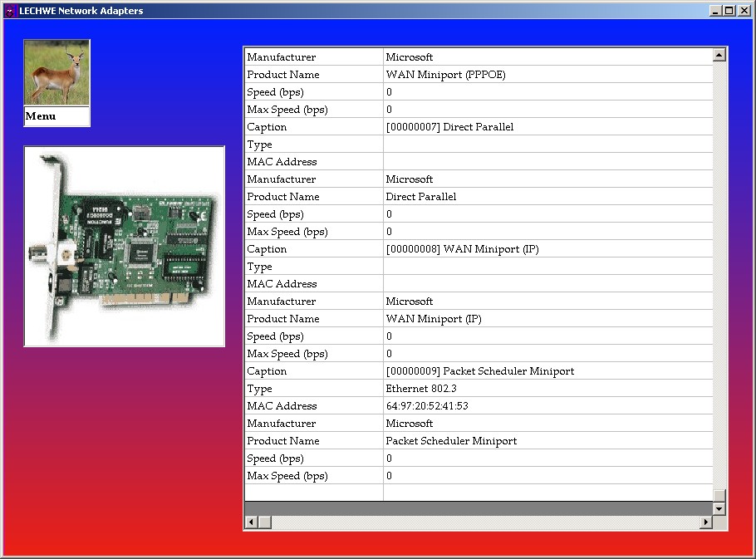
Task: Maximize the LECHWE Network Adapters window
Action: [729, 11]
